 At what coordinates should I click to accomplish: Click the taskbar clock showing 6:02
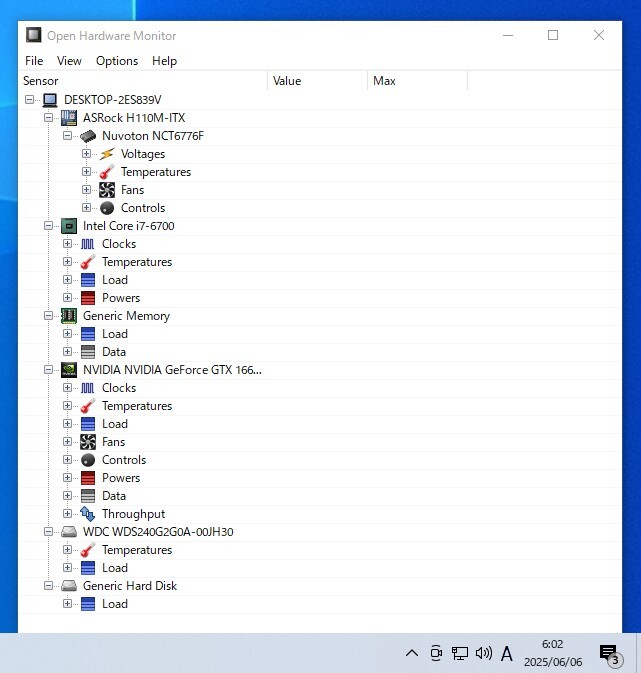click(x=553, y=653)
